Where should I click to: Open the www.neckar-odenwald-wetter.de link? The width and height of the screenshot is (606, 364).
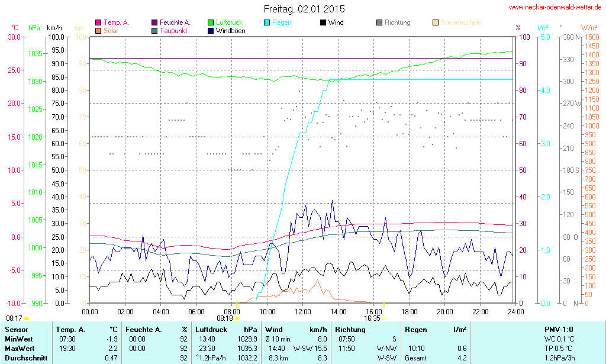pyautogui.click(x=555, y=8)
